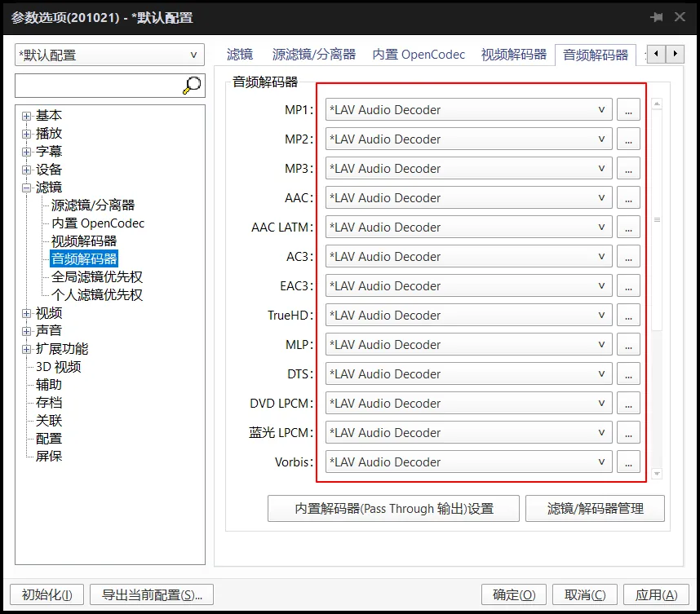Screen dimensions: 700x614
Task: Click the right tab scroll arrow
Action: point(676,52)
